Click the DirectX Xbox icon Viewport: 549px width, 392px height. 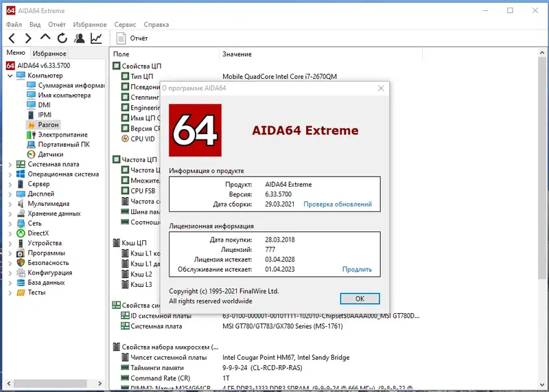(x=21, y=233)
